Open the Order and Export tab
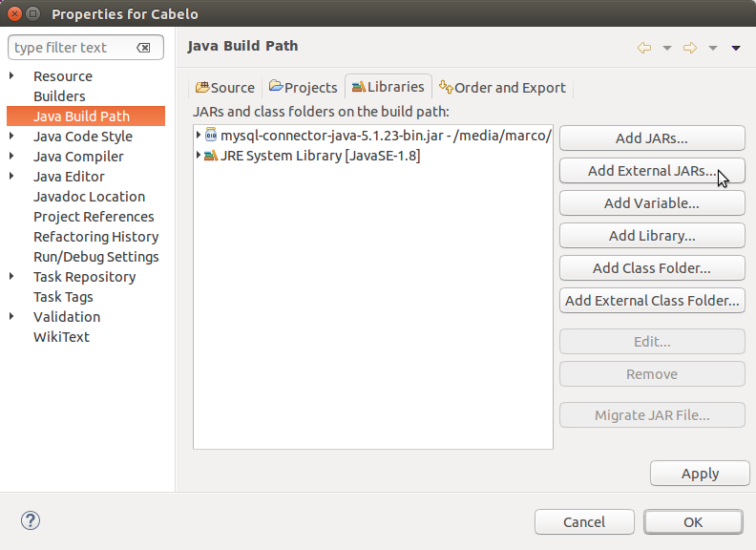 [502, 87]
